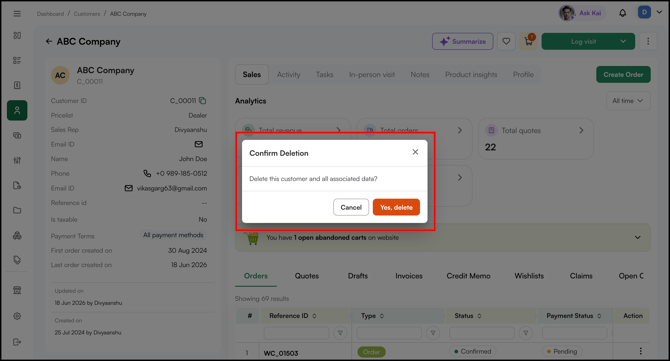The height and width of the screenshot is (361, 670).
Task: Copy the customer ID C_00011
Action: (203, 101)
